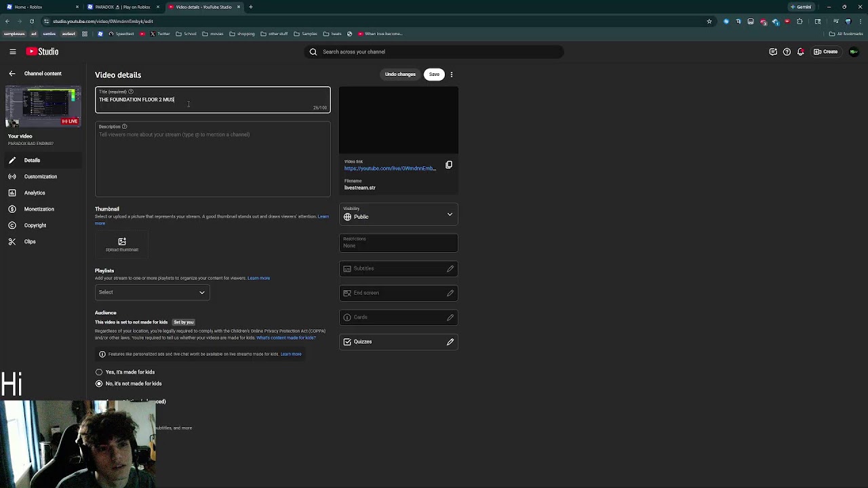Screen dimensions: 868x488
Task: Open the Help question mark icon
Action: pyautogui.click(x=787, y=52)
